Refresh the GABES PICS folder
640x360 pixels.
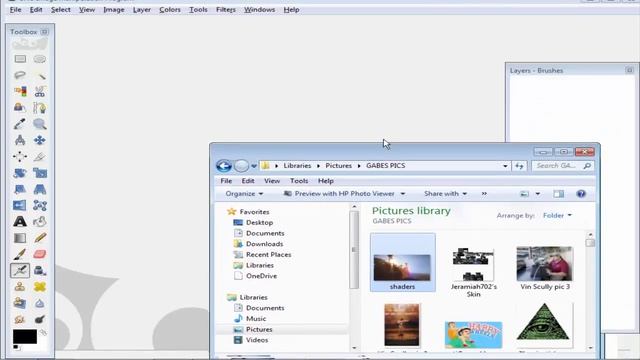519,166
